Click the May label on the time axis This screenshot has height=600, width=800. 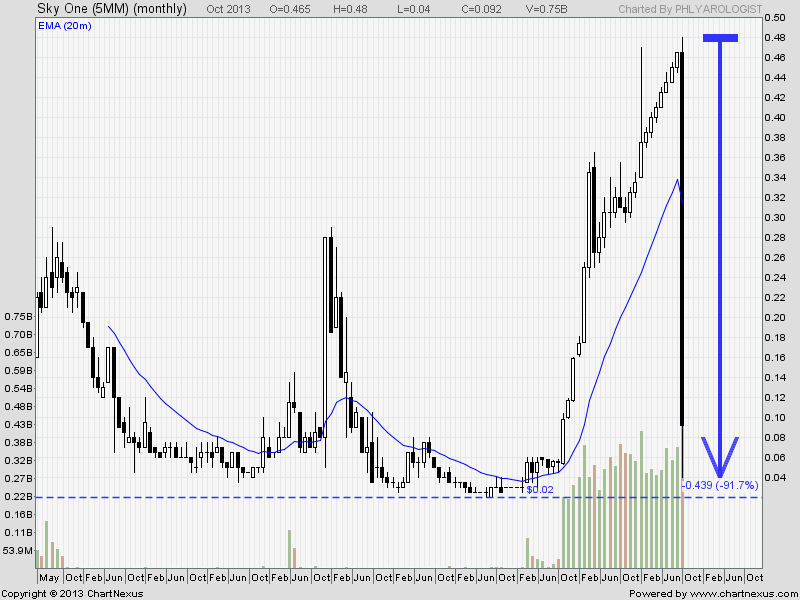[47, 578]
